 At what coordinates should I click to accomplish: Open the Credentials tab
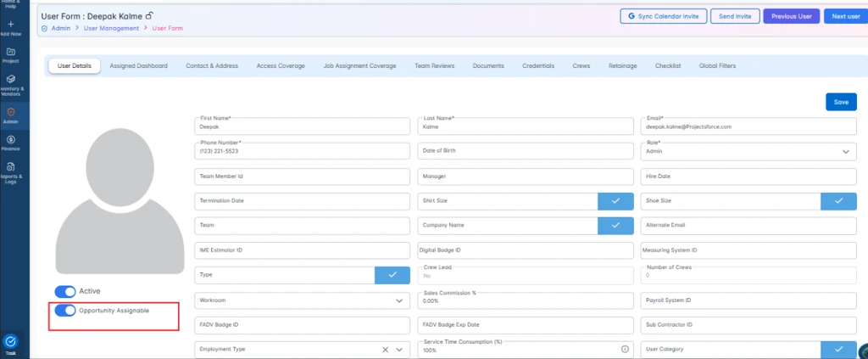tap(538, 66)
